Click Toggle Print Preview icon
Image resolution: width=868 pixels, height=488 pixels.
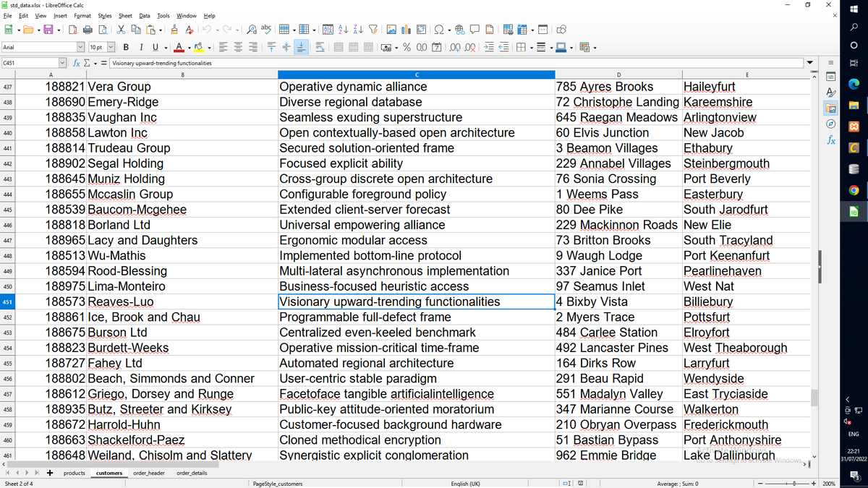[x=102, y=30]
